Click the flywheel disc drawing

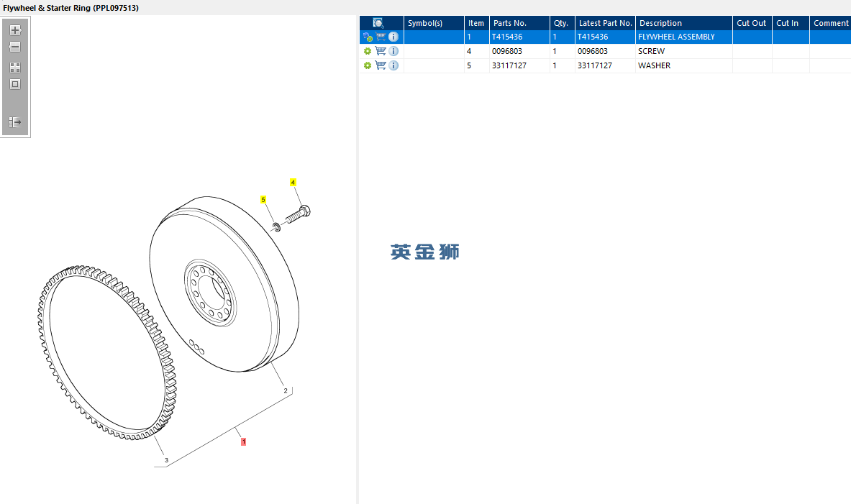[x=224, y=284]
